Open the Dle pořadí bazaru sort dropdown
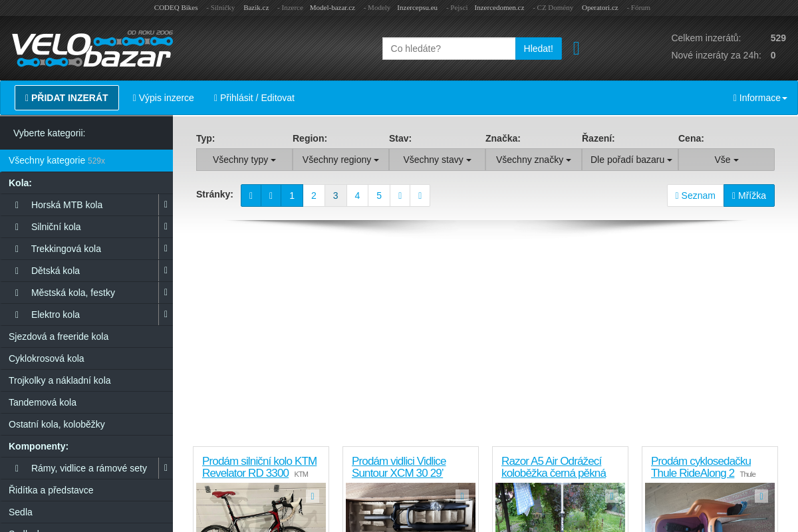The height and width of the screenshot is (532, 798). (x=630, y=160)
